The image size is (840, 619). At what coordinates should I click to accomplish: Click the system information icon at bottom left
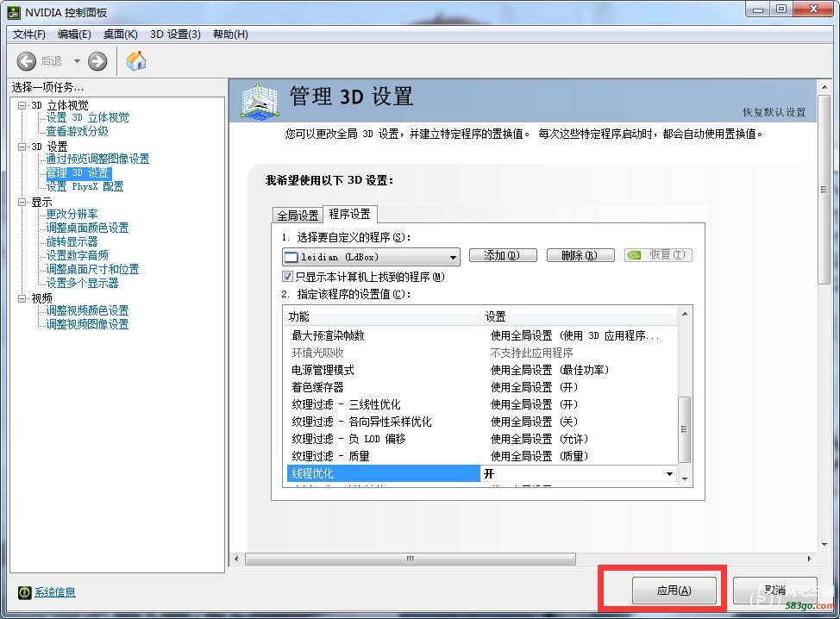tap(25, 592)
